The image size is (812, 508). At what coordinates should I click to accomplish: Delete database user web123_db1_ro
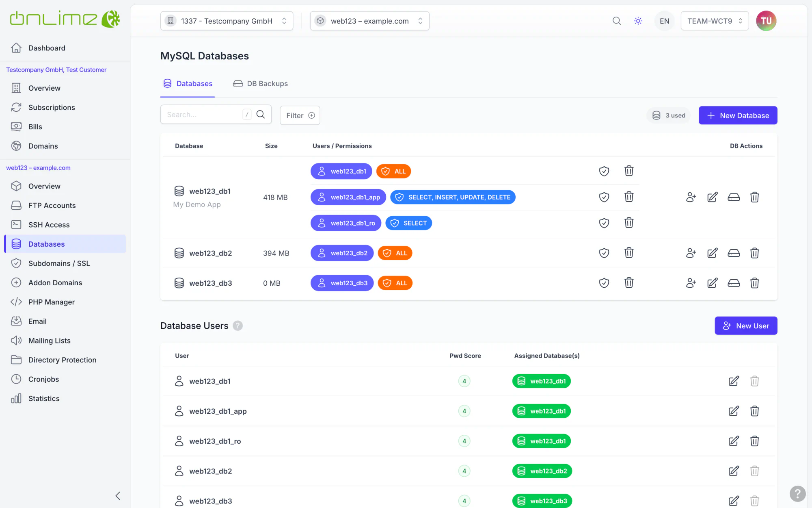point(754,441)
